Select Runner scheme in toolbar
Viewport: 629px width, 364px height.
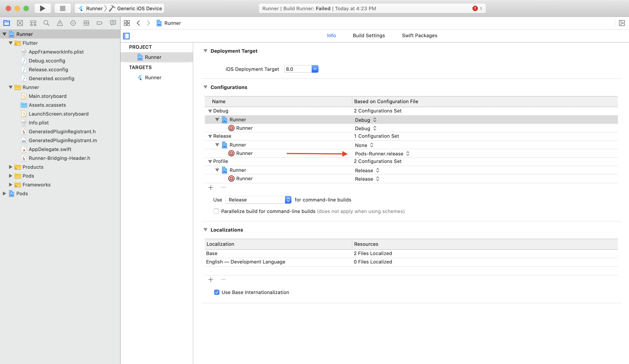pyautogui.click(x=91, y=8)
